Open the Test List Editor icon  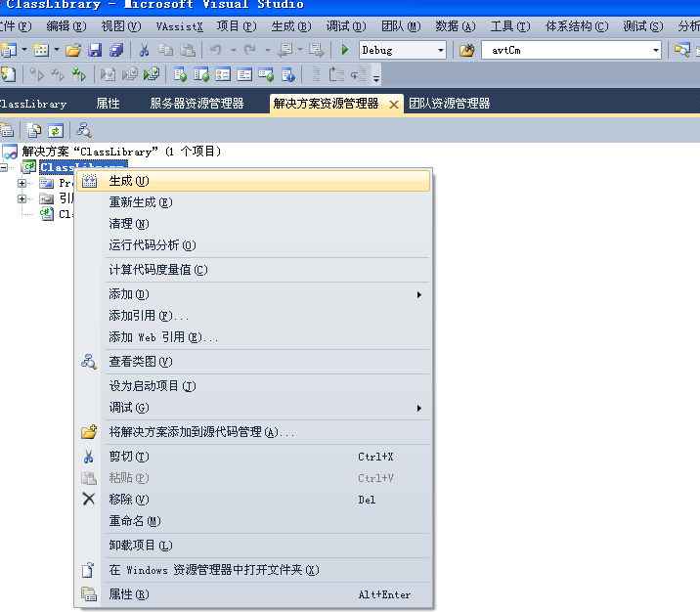(201, 74)
